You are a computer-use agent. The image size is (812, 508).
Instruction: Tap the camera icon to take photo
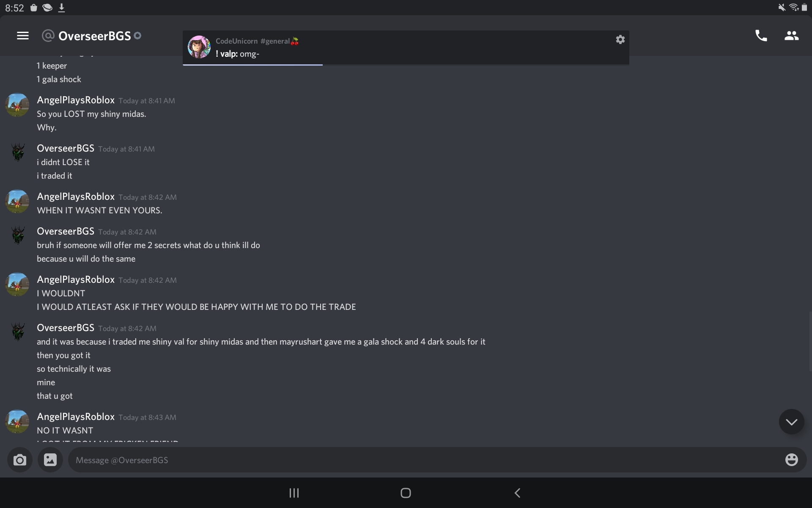coord(20,460)
